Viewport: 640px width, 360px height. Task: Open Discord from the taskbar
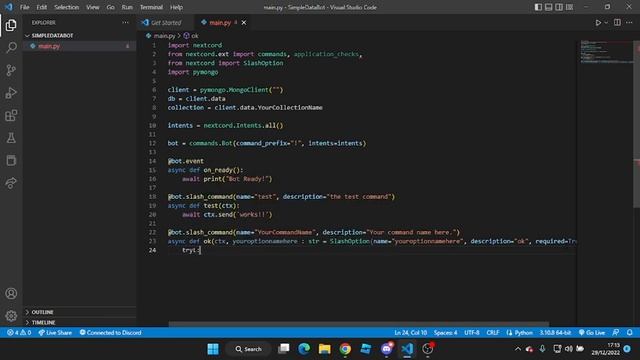387,349
